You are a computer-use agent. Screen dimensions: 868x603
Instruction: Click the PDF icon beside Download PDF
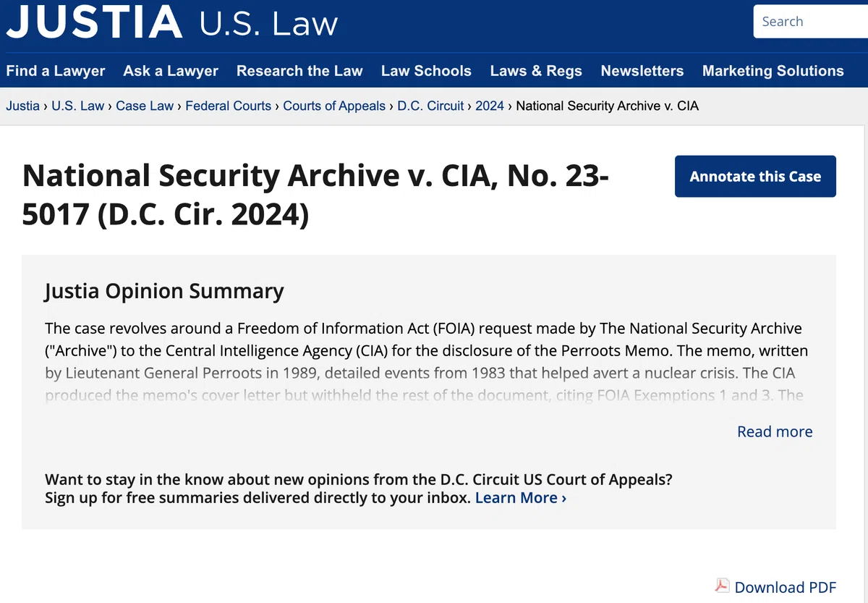click(x=722, y=586)
